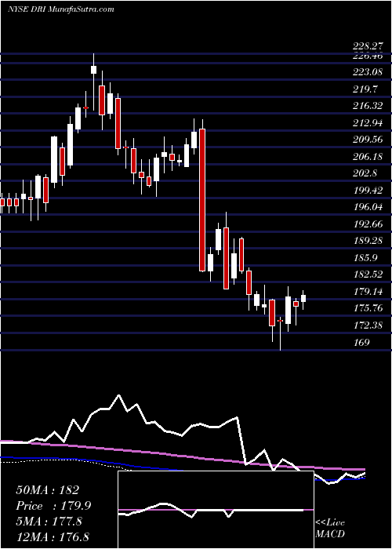
Task: Click the 185.9 price axis label
Action: [x=365, y=258]
